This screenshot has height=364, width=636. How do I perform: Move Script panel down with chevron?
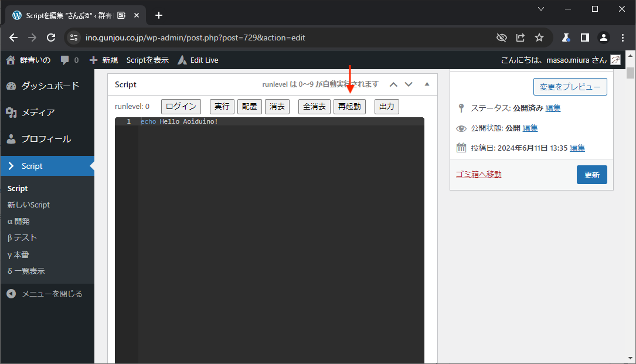pyautogui.click(x=409, y=84)
